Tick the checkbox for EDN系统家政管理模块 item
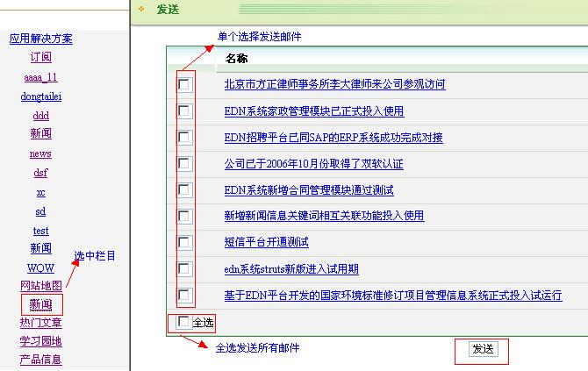Viewport: 588px width, 371px height. [184, 111]
